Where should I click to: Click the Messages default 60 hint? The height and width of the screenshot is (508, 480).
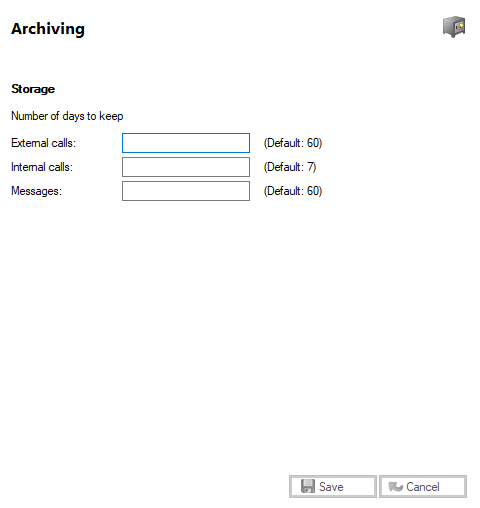coord(293,191)
